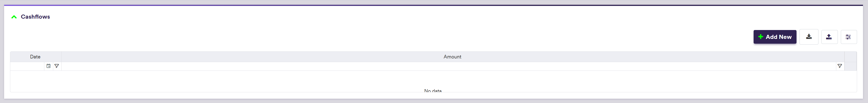868x103 pixels.
Task: Click the download cashflows icon
Action: coord(809,37)
